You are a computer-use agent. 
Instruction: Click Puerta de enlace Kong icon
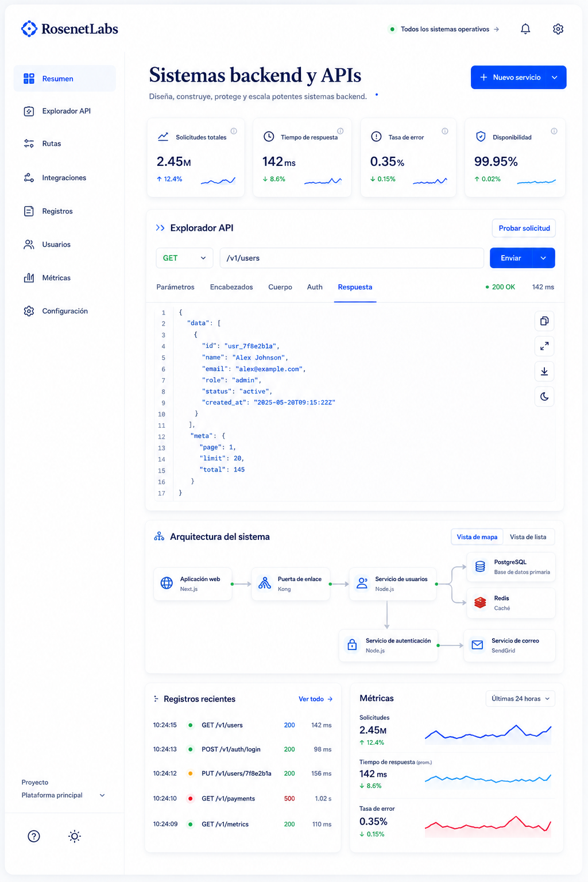tap(265, 583)
